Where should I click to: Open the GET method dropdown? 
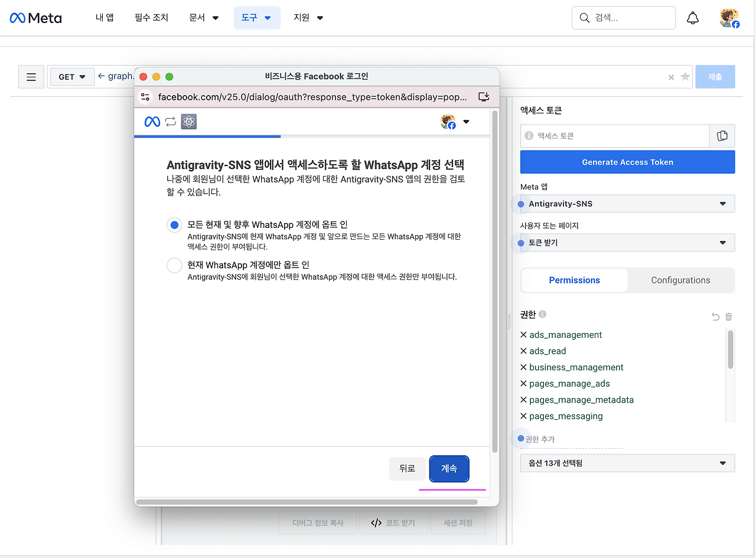72,77
